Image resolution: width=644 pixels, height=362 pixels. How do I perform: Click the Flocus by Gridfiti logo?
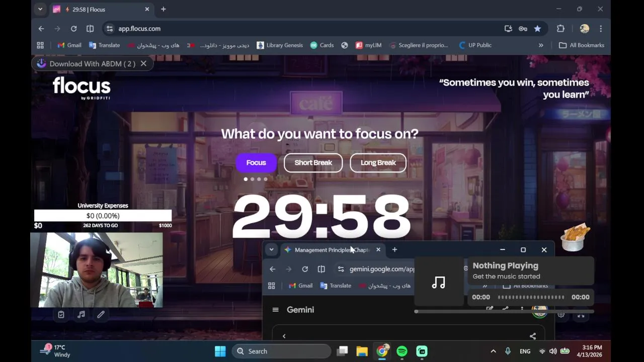[82, 87]
